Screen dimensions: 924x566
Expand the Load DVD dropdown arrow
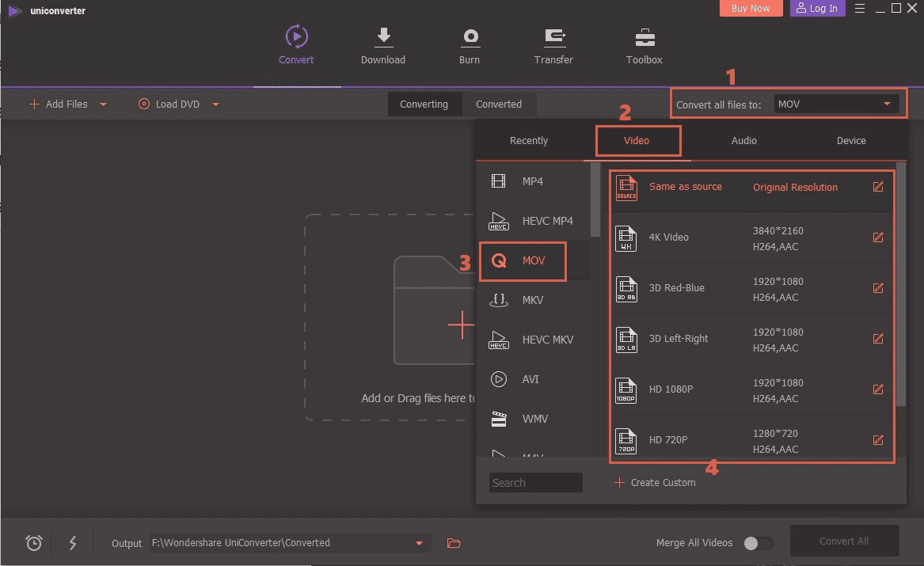[x=215, y=104]
